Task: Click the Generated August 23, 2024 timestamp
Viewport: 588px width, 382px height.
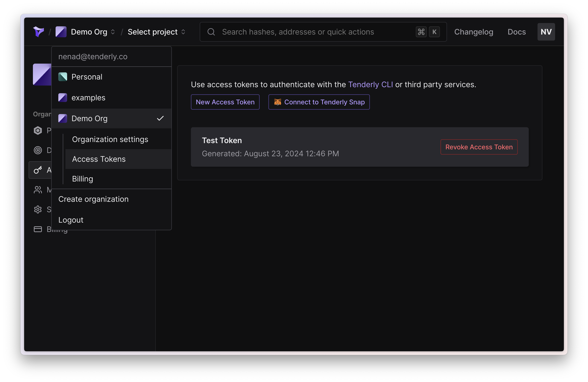Action: tap(270, 154)
